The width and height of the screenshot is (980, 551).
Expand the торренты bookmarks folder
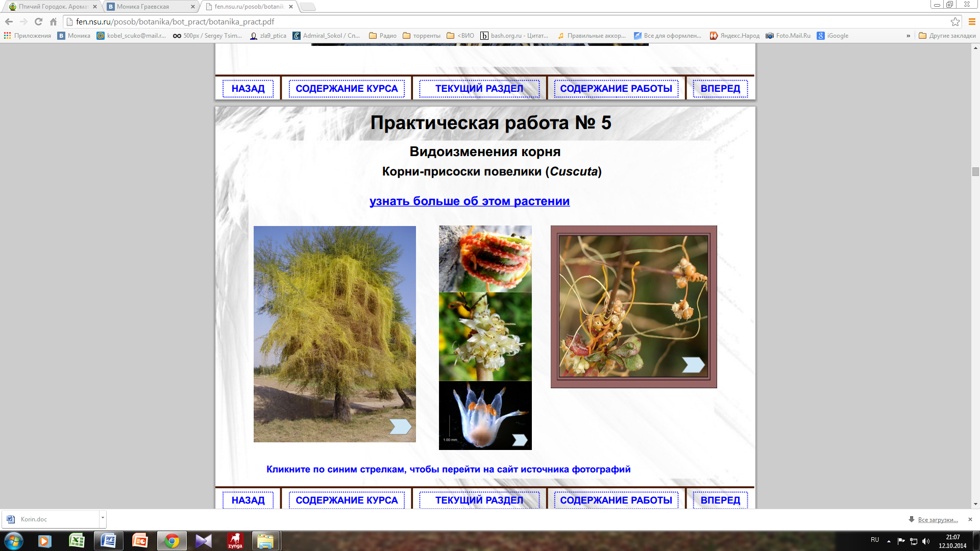point(422,36)
